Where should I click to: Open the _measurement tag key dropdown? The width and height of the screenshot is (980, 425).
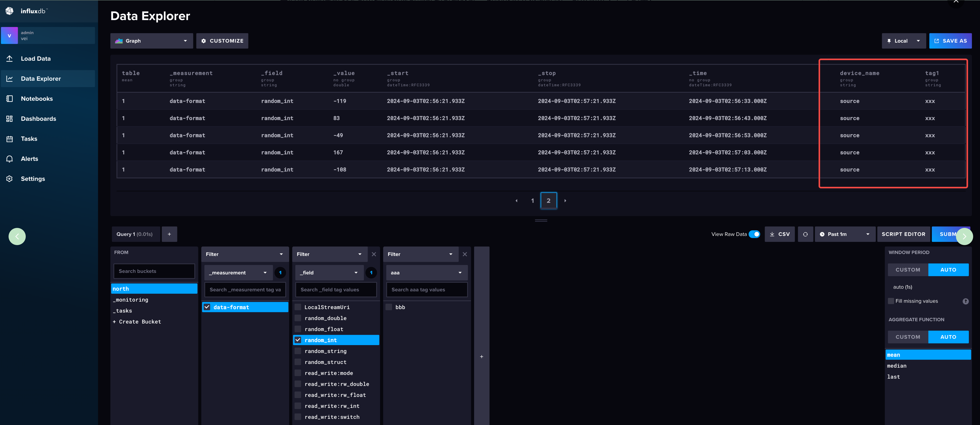click(x=239, y=272)
